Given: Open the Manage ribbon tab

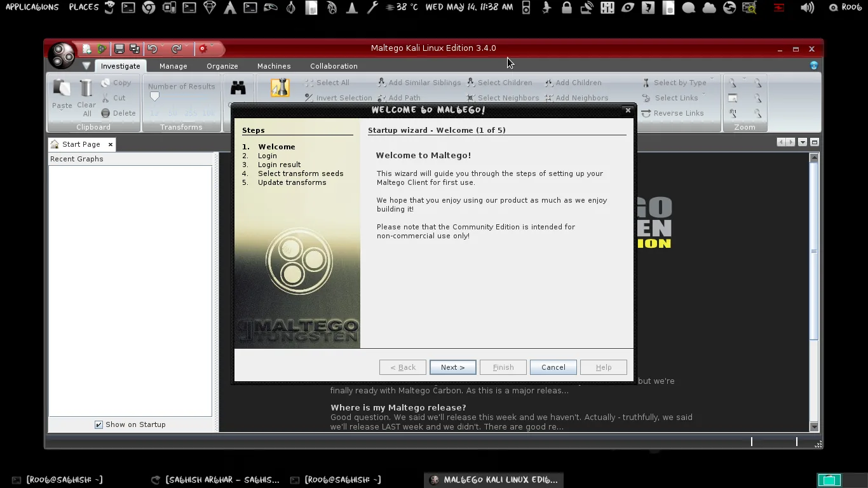Looking at the screenshot, I should point(173,66).
